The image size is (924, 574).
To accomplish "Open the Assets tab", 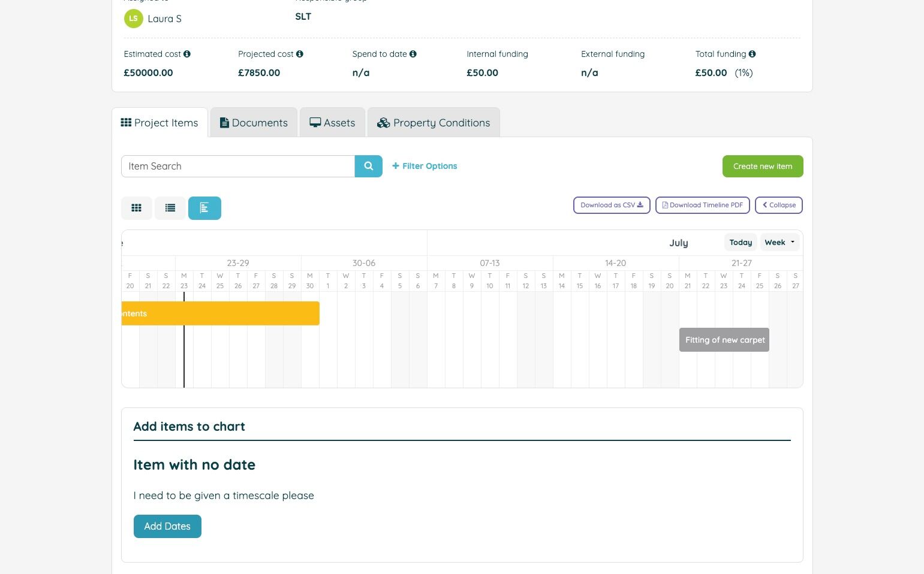I will [x=332, y=123].
